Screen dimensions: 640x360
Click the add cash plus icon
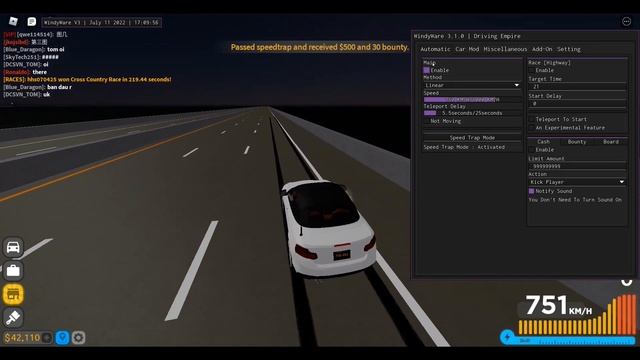tap(47, 338)
